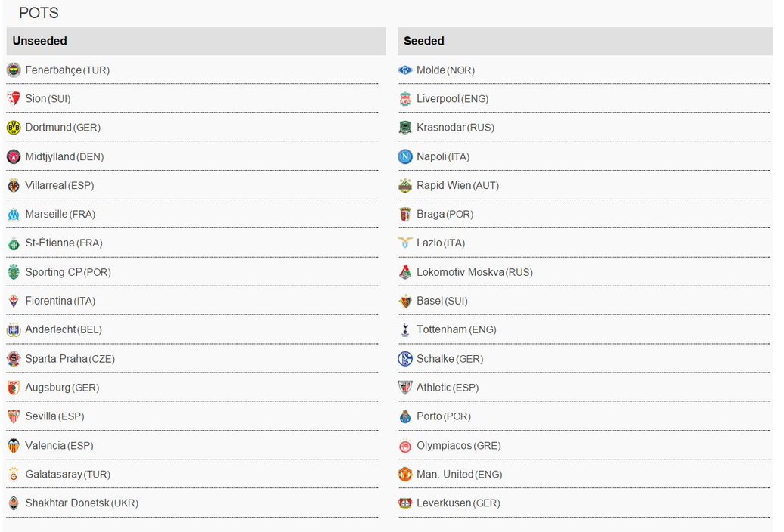Viewport: 784px width, 532px height.
Task: Open the Villarreal team link
Action: click(46, 185)
